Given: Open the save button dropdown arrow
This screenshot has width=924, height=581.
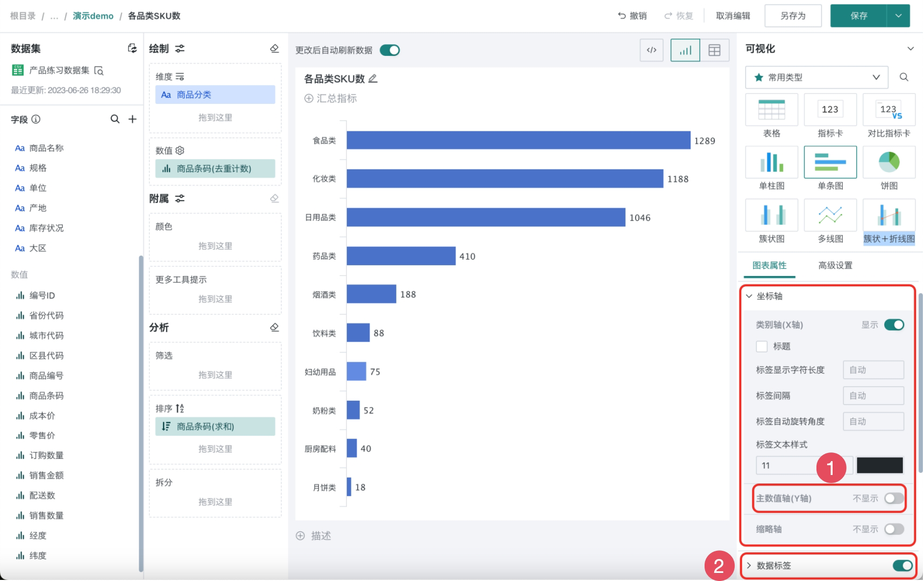Looking at the screenshot, I should tap(898, 16).
